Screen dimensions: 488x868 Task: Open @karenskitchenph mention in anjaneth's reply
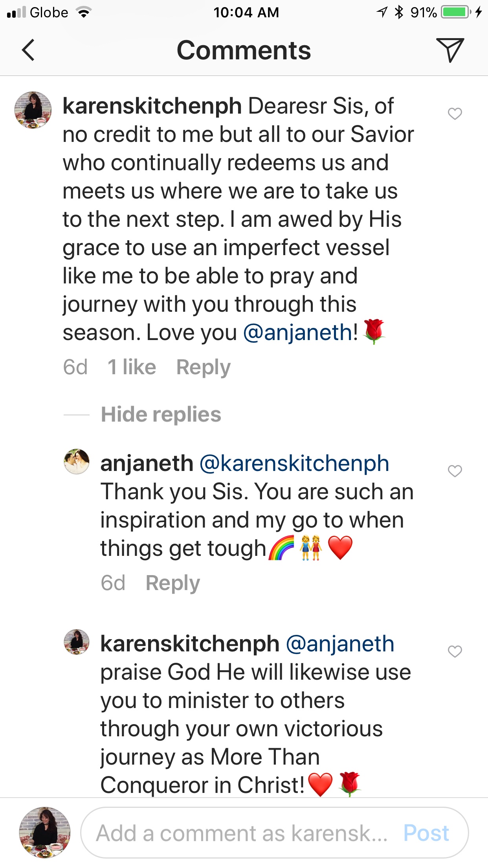coord(294,463)
